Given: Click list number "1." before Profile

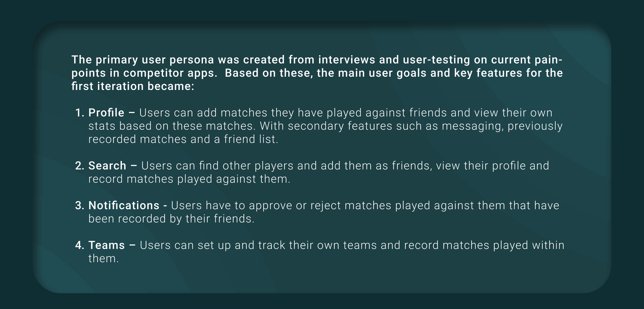Looking at the screenshot, I should [80, 113].
